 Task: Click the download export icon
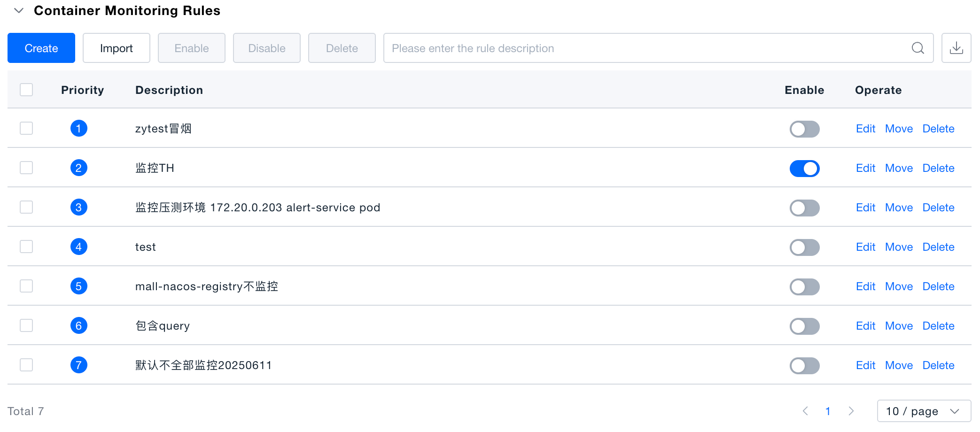point(956,48)
